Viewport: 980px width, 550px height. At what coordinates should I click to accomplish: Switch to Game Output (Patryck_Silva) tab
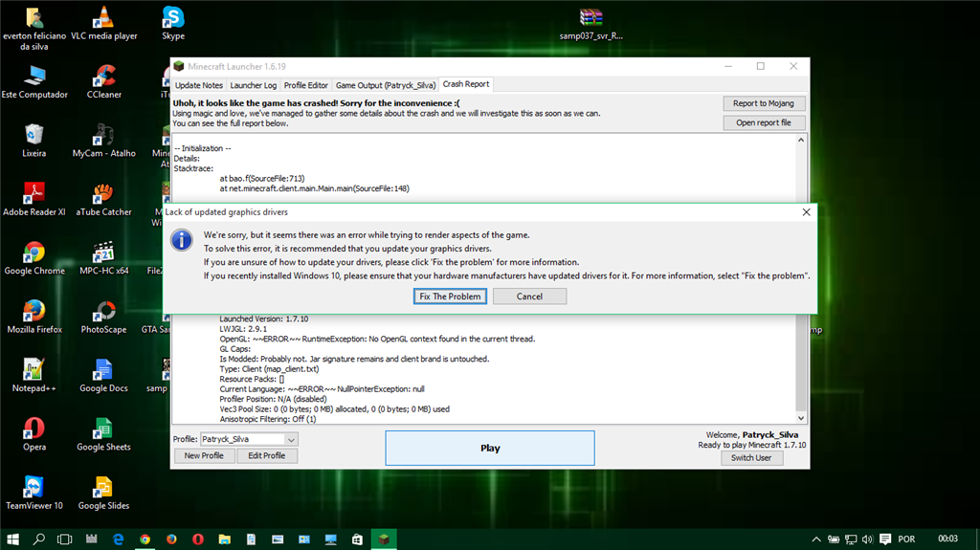pyautogui.click(x=386, y=85)
